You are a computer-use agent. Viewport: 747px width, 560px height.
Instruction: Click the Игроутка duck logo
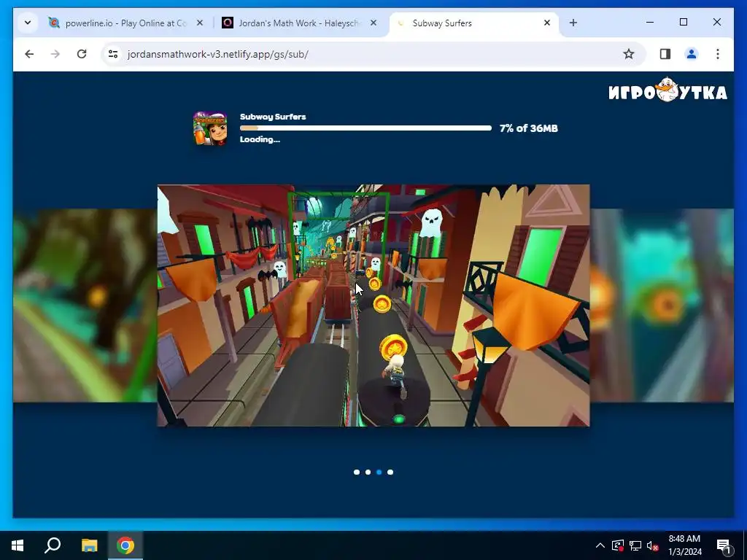[x=668, y=90]
